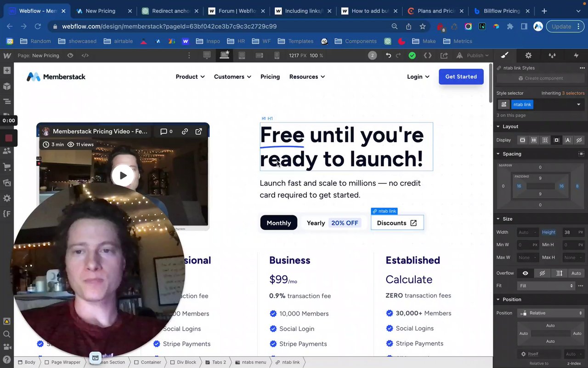The height and width of the screenshot is (368, 588).
Task: Click the Height input showing 38
Action: click(573, 232)
